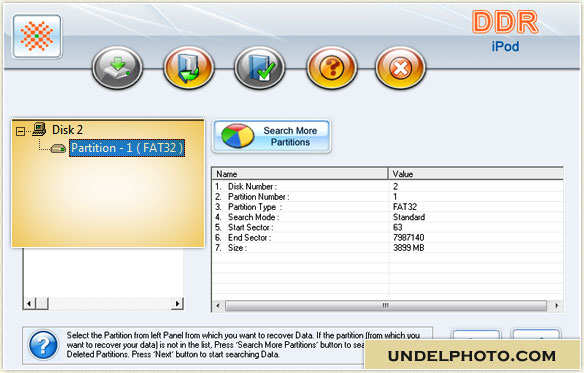Click the Name column header

point(300,174)
